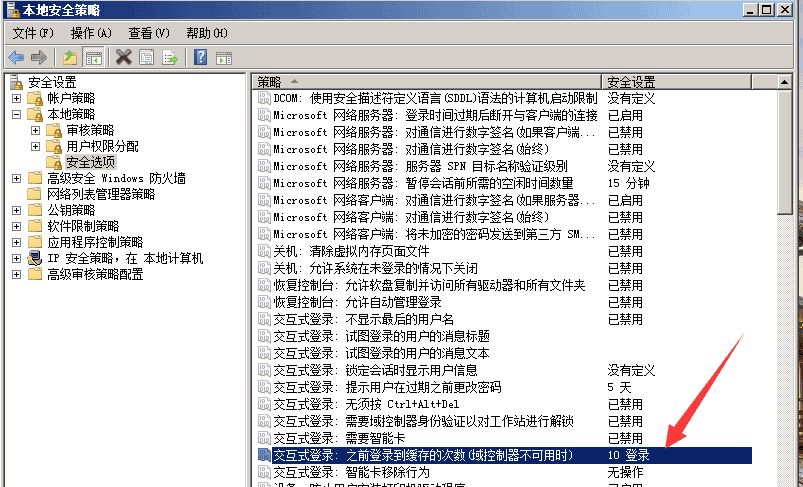Toggle the Show/Hide console tree icon
Screen dimensions: 803x487
(93, 57)
